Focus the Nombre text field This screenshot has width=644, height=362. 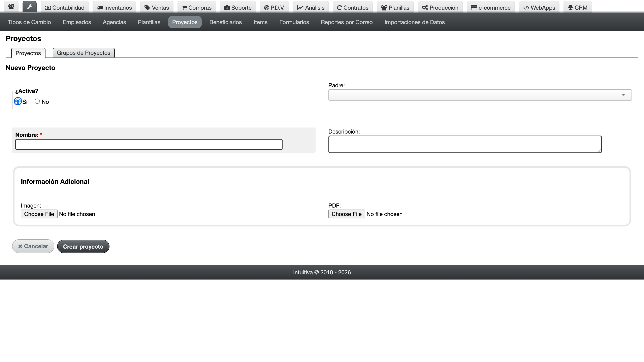point(149,144)
